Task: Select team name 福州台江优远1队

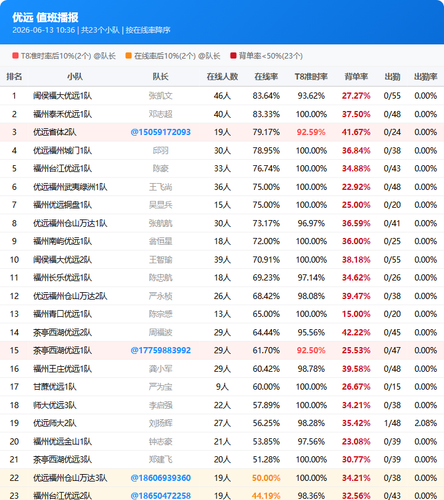Action: (62, 168)
